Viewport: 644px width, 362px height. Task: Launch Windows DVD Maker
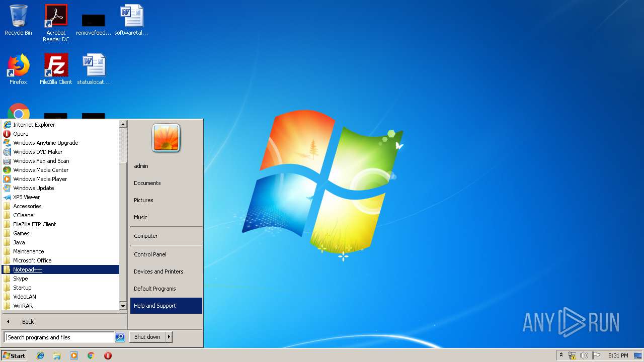[60, 152]
